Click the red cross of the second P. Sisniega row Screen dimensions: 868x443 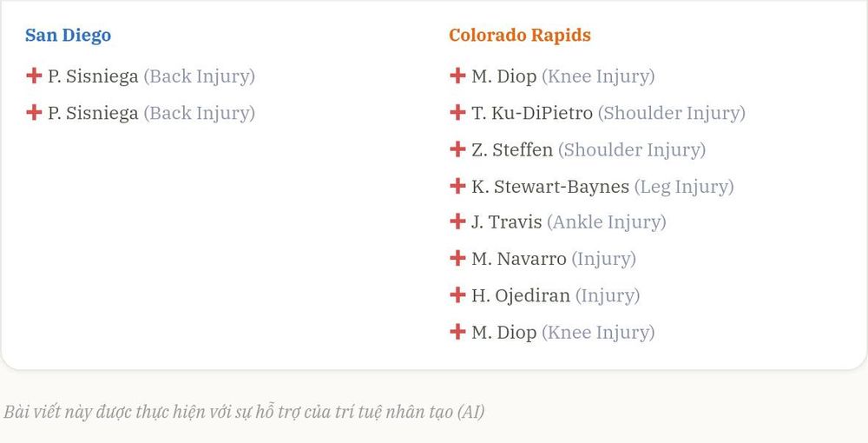click(x=34, y=112)
